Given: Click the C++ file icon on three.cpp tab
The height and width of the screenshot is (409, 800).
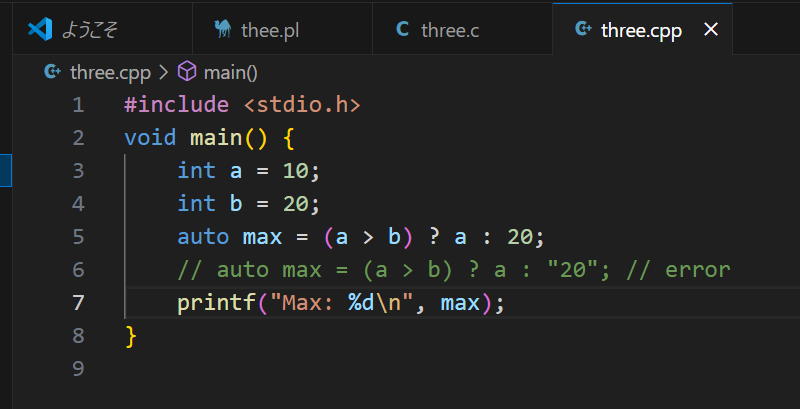Looking at the screenshot, I should coord(583,29).
